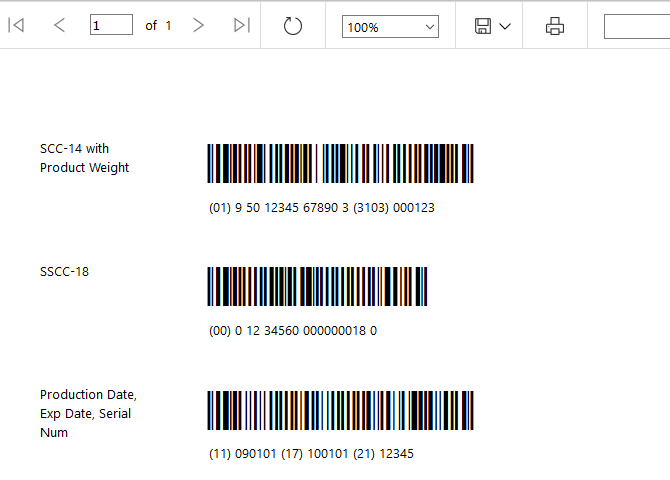Select text "(11) 090101 (17) 100101 (21) 12345"

[311, 454]
